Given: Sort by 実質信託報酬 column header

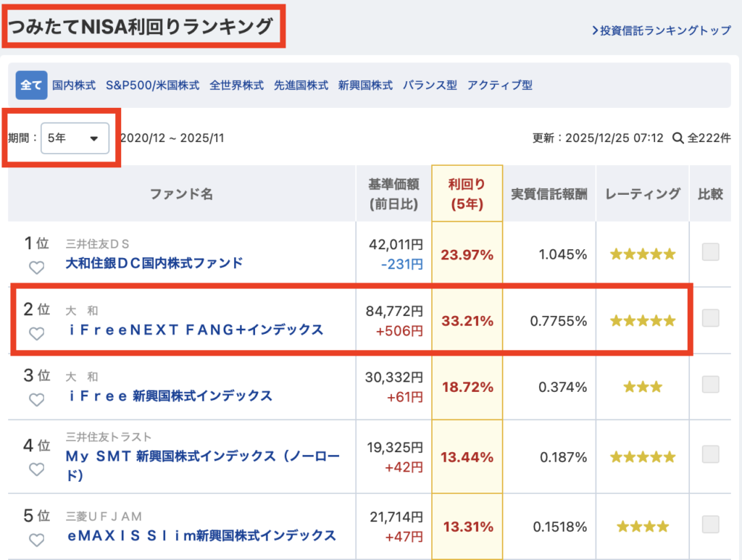Looking at the screenshot, I should (x=549, y=193).
